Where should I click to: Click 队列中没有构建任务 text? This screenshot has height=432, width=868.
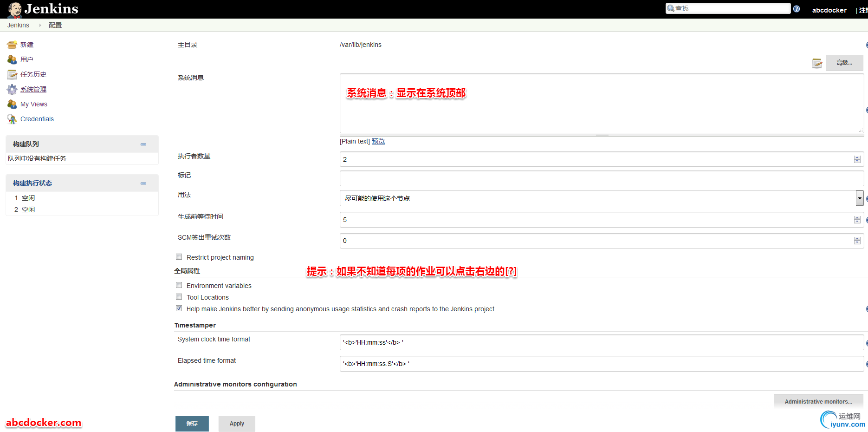tap(37, 158)
